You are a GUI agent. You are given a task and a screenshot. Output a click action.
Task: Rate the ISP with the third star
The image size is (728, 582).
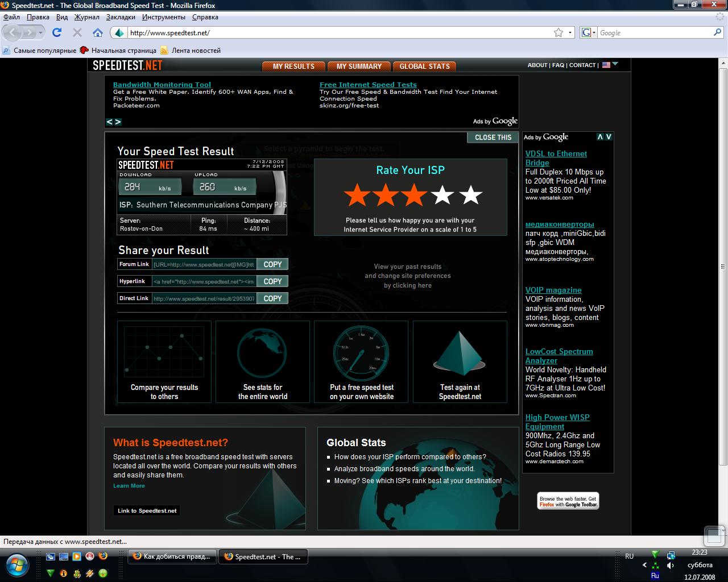click(x=414, y=195)
